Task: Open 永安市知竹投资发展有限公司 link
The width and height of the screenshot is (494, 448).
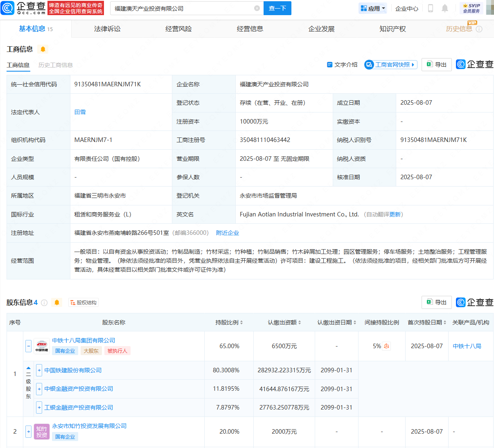Action: click(89, 426)
